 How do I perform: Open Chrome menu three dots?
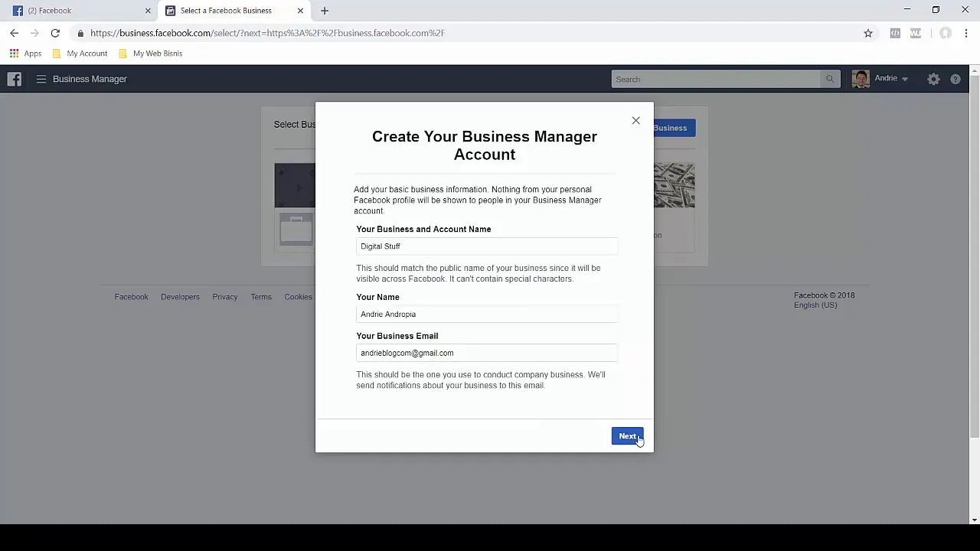pos(966,33)
